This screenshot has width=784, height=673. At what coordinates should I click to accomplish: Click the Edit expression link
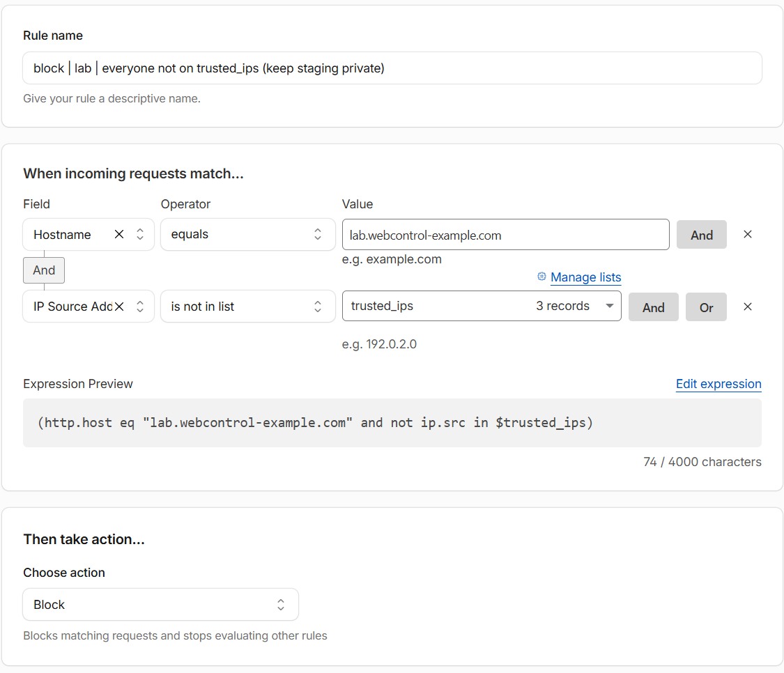click(718, 384)
